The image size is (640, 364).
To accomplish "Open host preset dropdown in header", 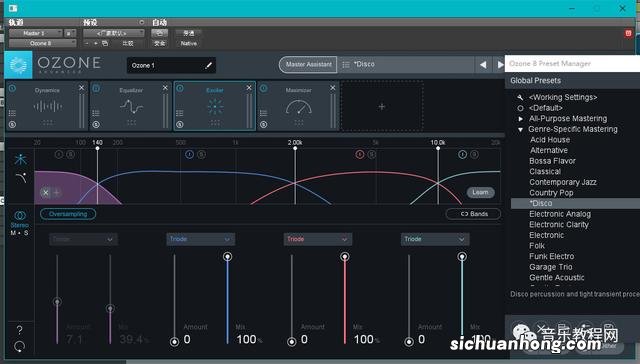I will 114,33.
